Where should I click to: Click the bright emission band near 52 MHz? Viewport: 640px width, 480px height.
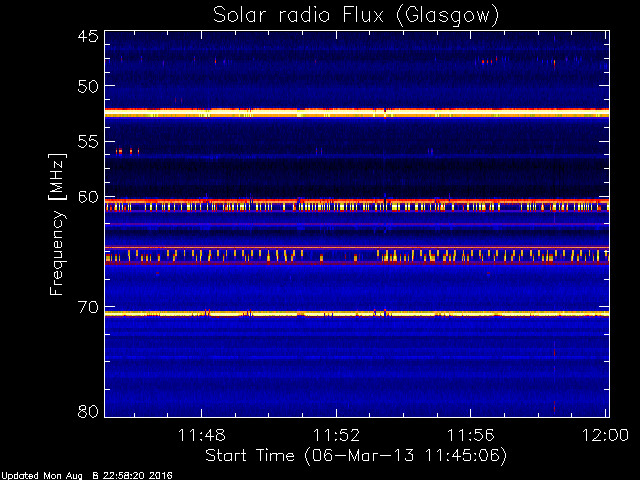point(357,113)
